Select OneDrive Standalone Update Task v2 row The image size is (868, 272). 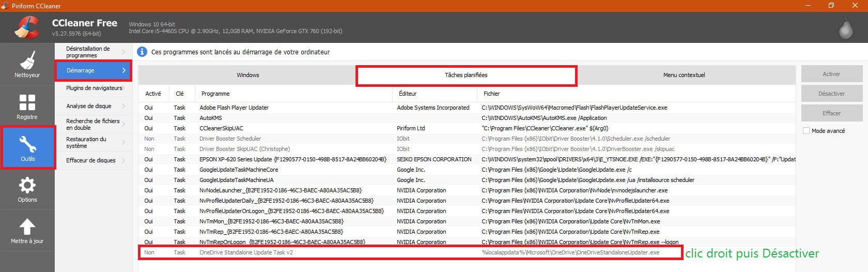467,252
